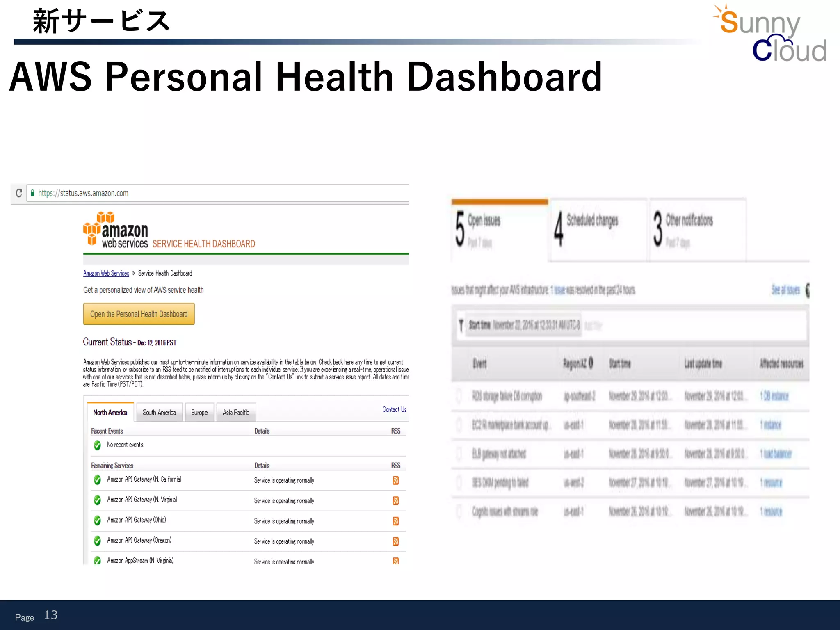Image resolution: width=840 pixels, height=630 pixels.
Task: Select radio button for RDS storage failure row
Action: coord(459,396)
